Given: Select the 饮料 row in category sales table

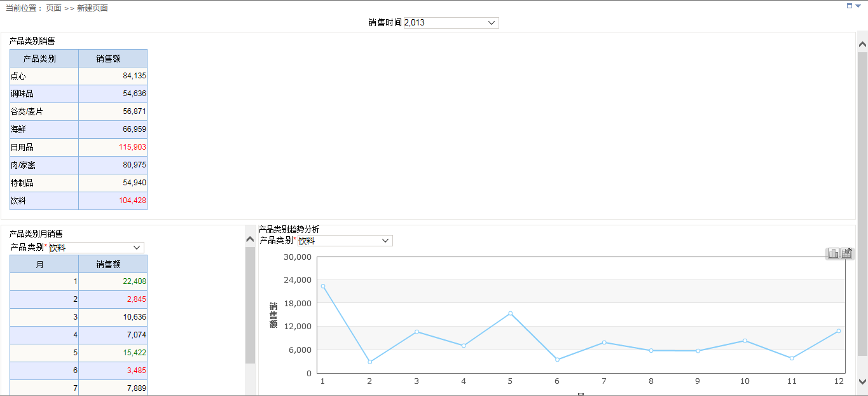Looking at the screenshot, I should (x=78, y=201).
